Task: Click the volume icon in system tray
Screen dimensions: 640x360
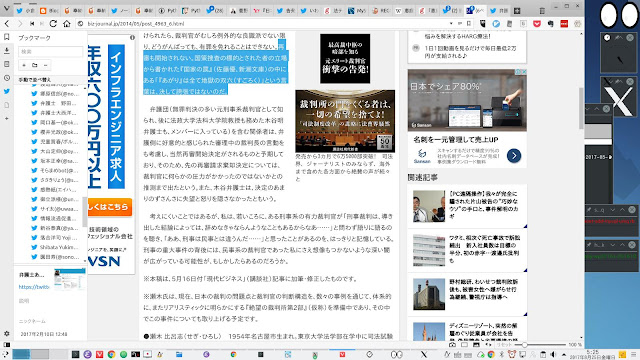Action: click(x=553, y=354)
